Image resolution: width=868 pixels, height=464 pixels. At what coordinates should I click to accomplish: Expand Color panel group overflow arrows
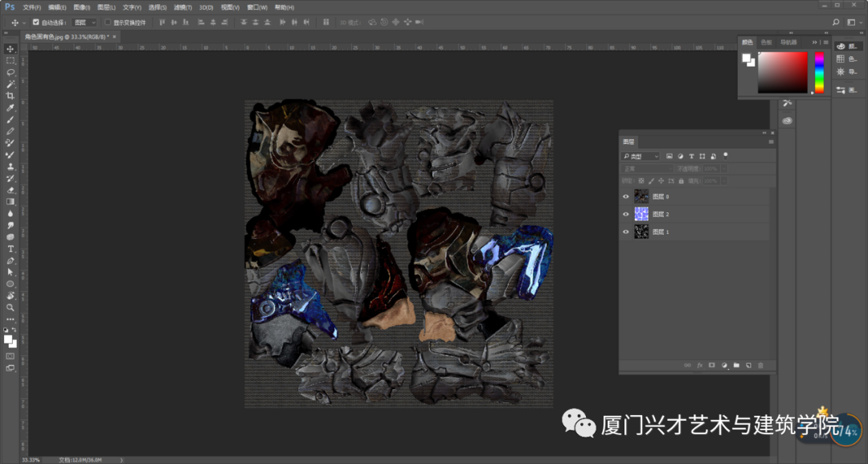click(x=814, y=42)
